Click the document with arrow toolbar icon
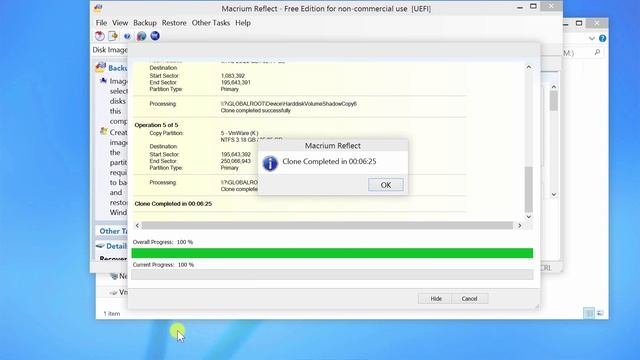Image resolution: width=640 pixels, height=360 pixels. pyautogui.click(x=113, y=36)
